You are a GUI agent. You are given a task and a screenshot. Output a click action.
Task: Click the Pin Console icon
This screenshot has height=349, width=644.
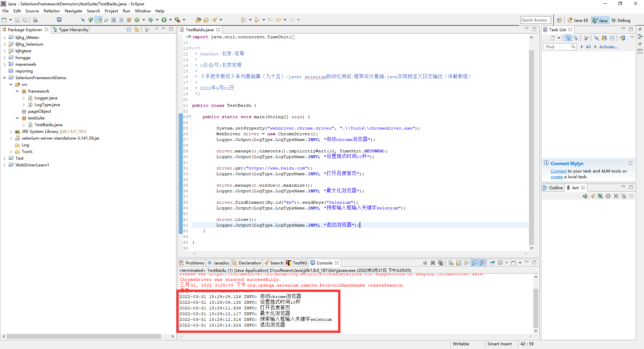[x=492, y=263]
